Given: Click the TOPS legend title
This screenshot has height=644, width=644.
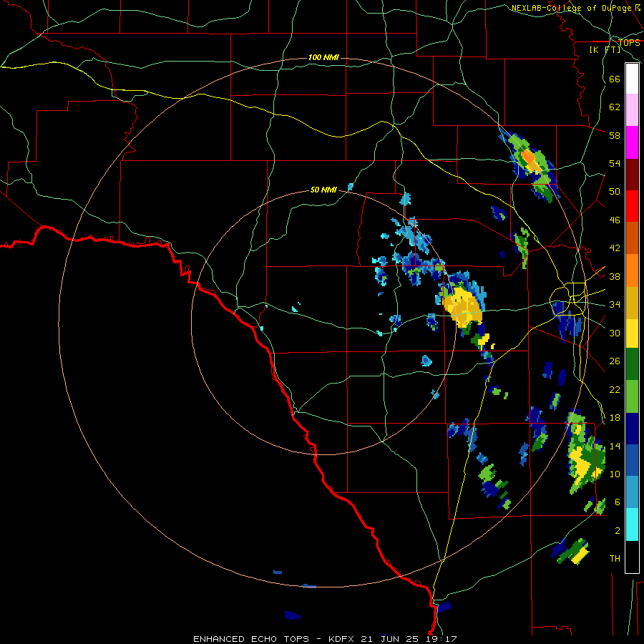Looking at the screenshot, I should (629, 42).
